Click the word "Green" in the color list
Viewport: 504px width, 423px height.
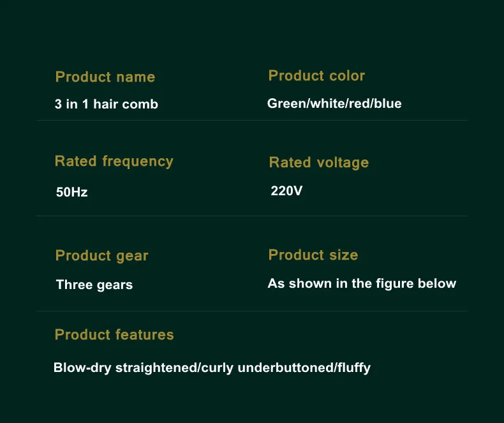pyautogui.click(x=286, y=103)
